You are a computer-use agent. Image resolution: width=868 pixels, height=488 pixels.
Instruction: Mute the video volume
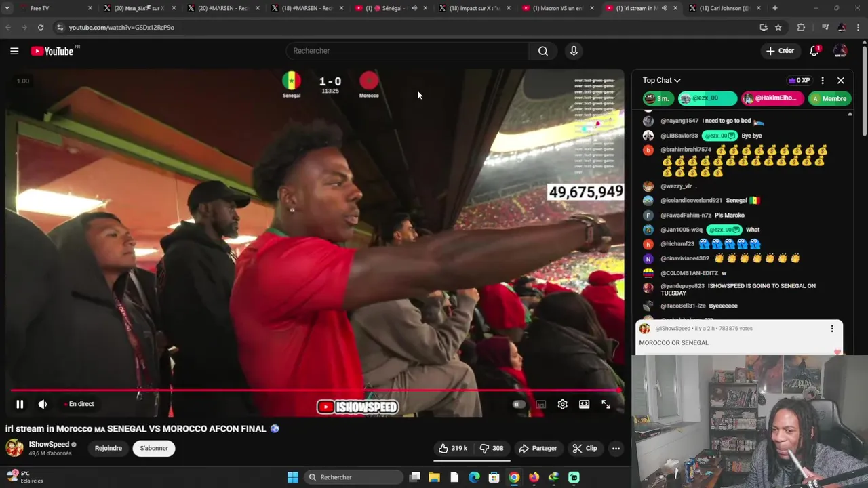[43, 404]
